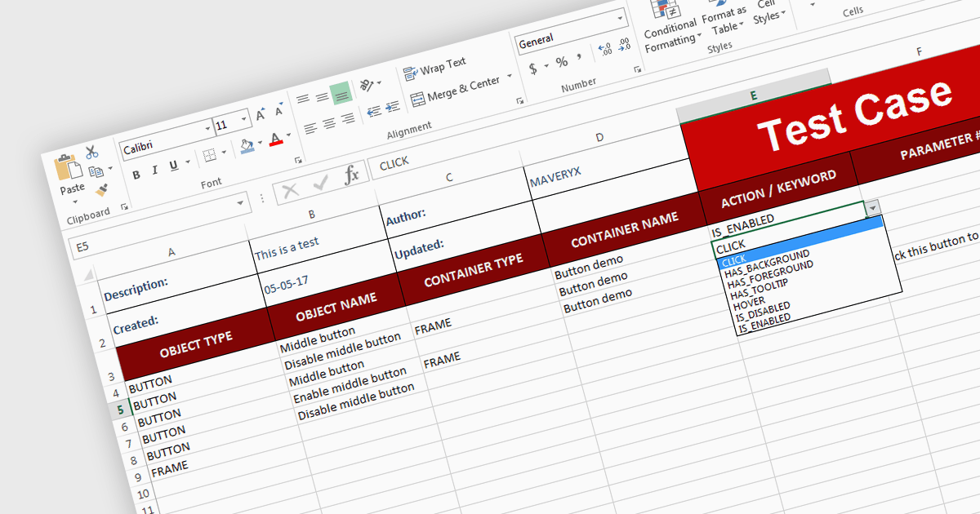The height and width of the screenshot is (514, 980).
Task: Apply the red Font Color
Action: [276, 139]
